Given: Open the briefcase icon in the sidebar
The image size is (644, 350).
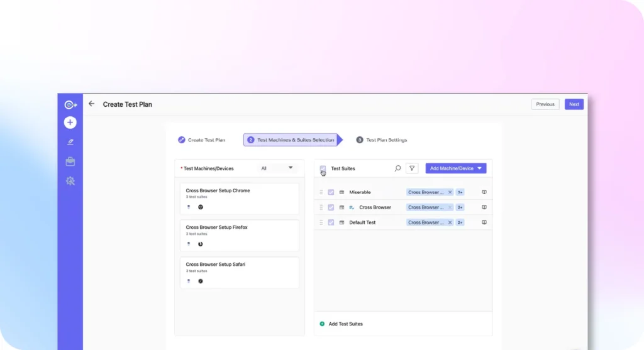Looking at the screenshot, I should point(70,161).
